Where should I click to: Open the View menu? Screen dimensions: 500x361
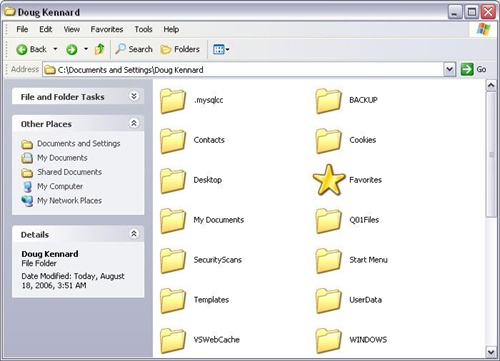pos(72,29)
